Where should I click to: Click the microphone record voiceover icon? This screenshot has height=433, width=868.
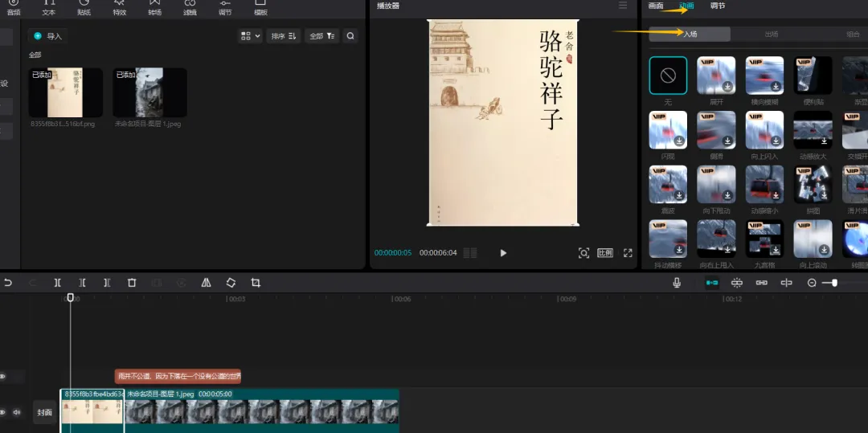(677, 283)
